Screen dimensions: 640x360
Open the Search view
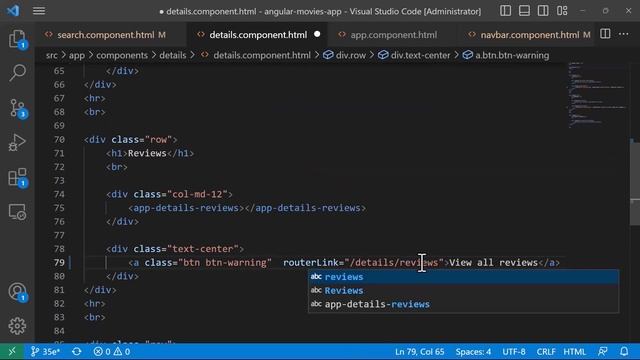tap(17, 73)
